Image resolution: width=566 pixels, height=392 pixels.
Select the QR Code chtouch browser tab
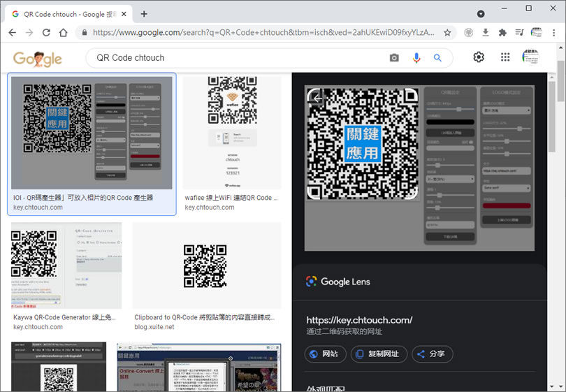pos(68,14)
